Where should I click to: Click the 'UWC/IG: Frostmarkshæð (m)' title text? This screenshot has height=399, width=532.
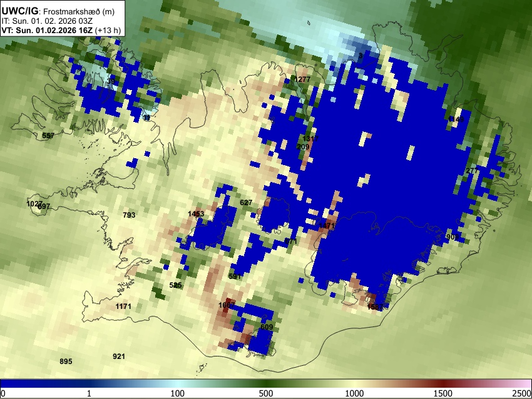[x=58, y=11]
